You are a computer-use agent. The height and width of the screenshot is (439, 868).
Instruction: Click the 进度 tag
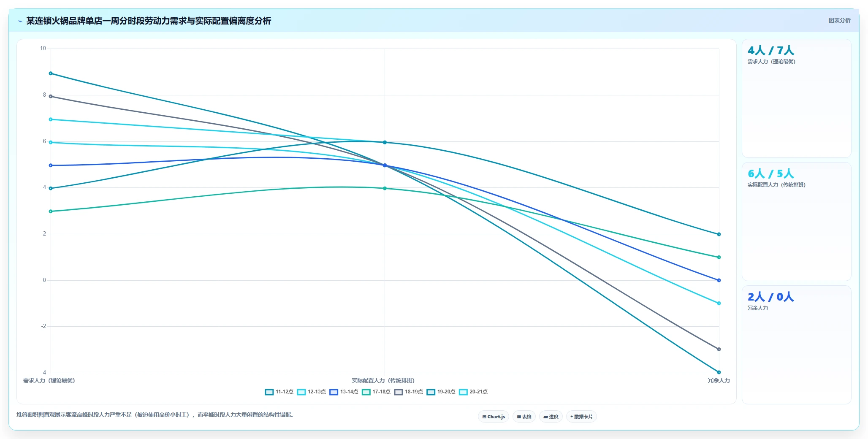click(x=551, y=417)
